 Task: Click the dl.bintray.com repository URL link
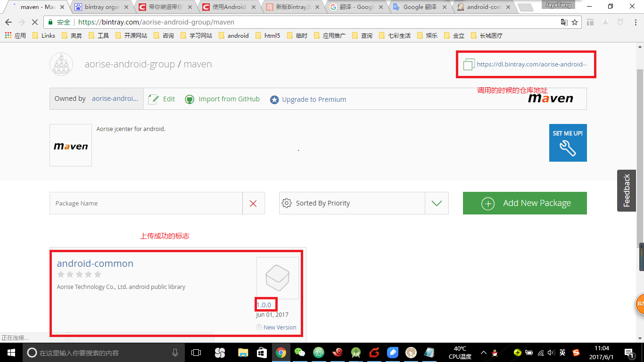tap(532, 64)
